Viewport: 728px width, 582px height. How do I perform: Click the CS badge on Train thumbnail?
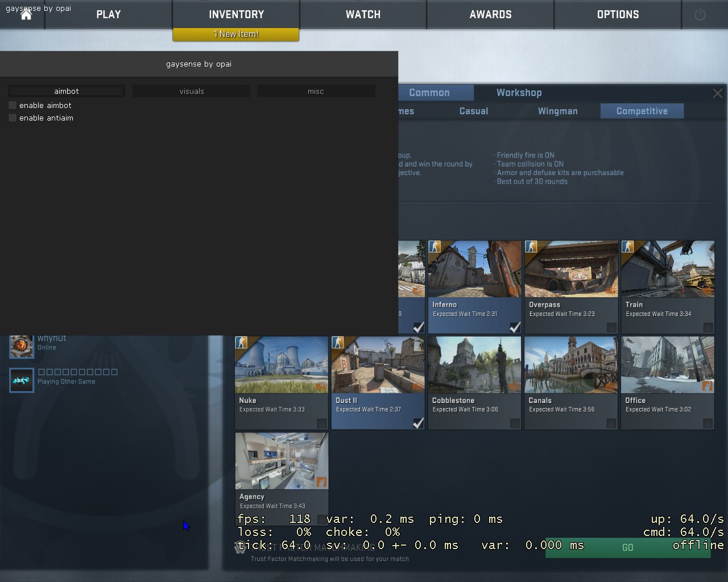pyautogui.click(x=628, y=247)
